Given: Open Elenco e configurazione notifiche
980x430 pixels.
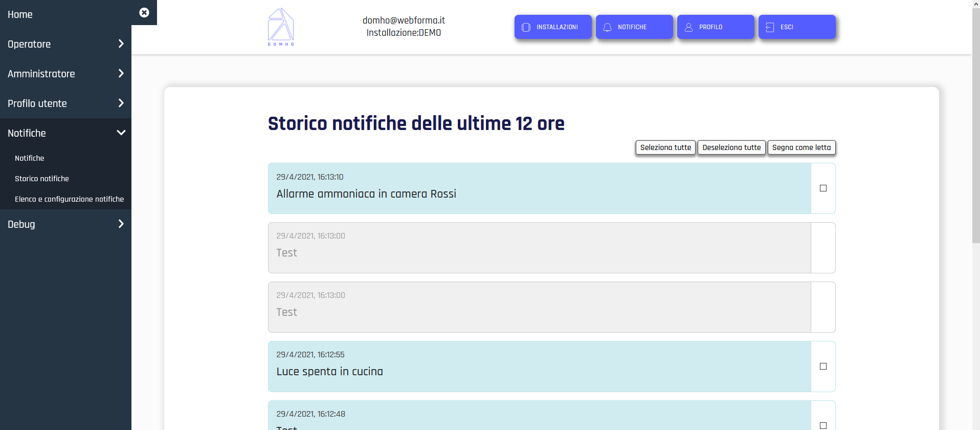Looking at the screenshot, I should (69, 199).
